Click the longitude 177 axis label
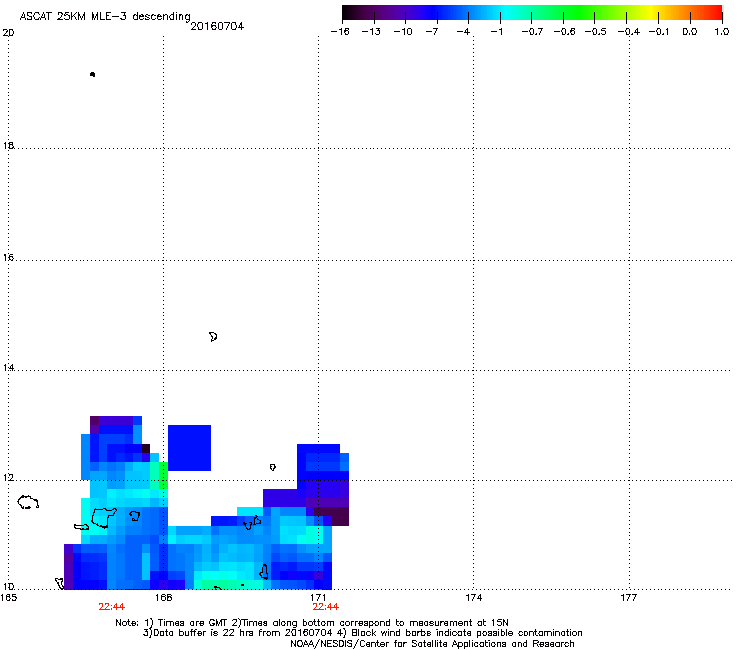 tap(629, 598)
